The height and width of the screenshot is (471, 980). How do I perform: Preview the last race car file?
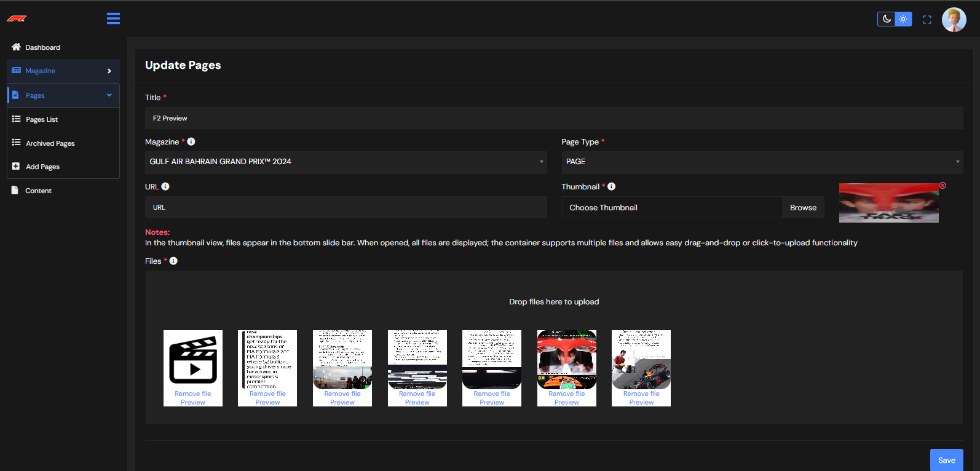click(641, 403)
